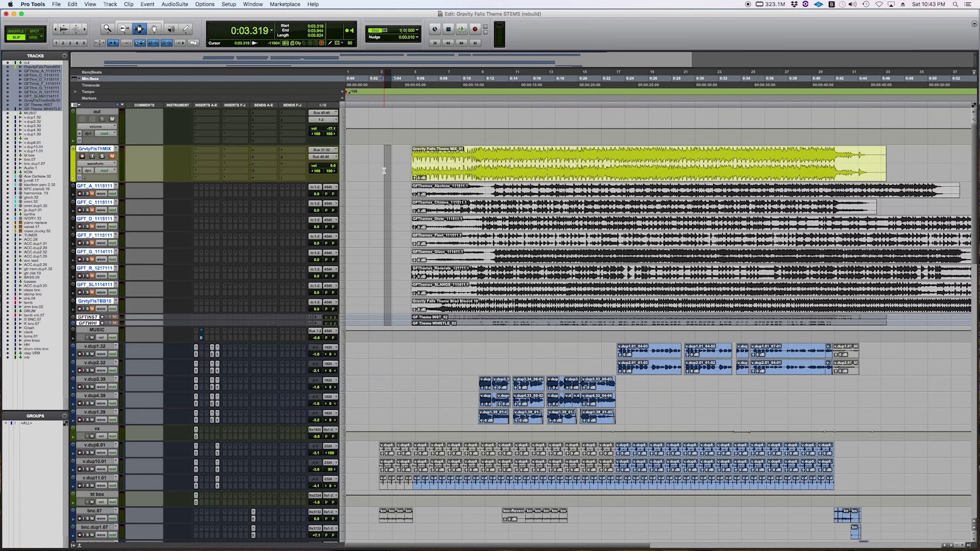
Task: Select the Scrubber tool
Action: point(171,29)
